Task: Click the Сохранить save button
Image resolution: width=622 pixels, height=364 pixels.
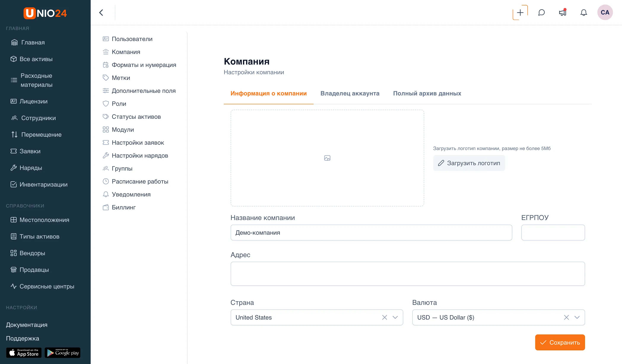Action: [560, 342]
